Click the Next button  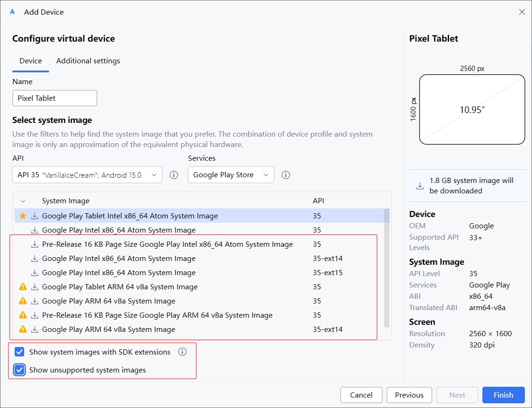pos(457,395)
